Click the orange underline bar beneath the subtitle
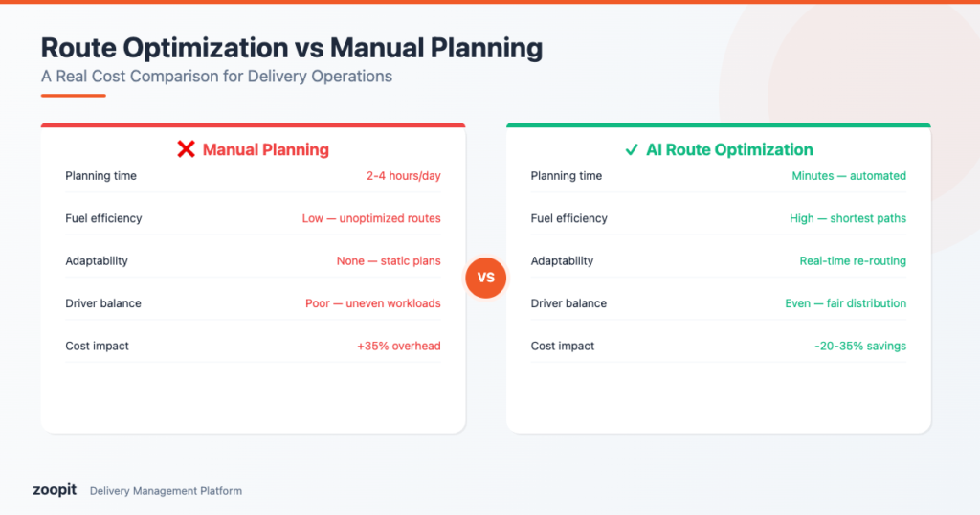The image size is (980, 515). coord(73,95)
